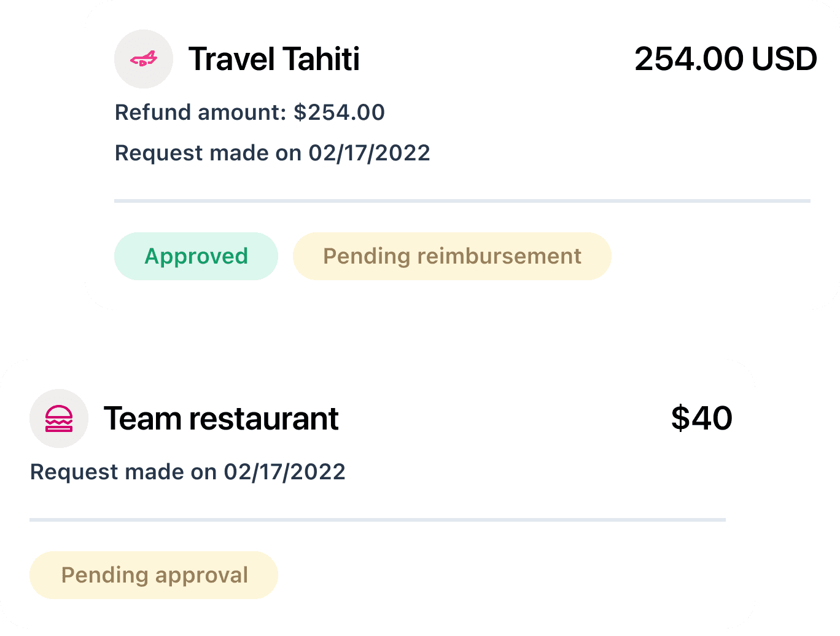Viewport: 840px width, 636px height.
Task: Select the $40 amount
Action: [701, 418]
